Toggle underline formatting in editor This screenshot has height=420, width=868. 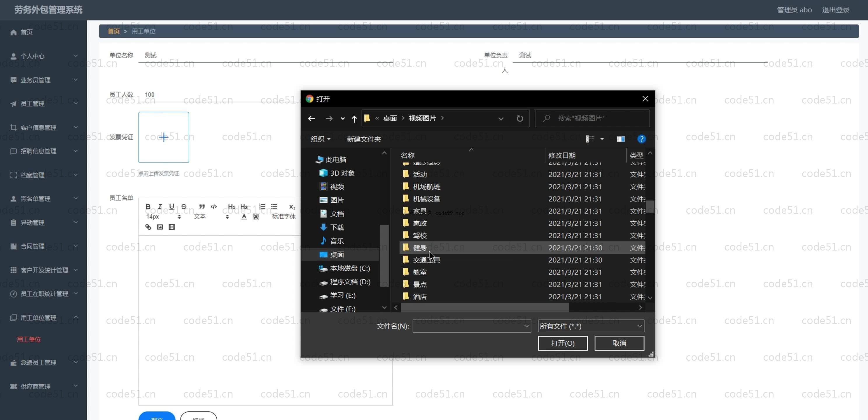click(171, 206)
